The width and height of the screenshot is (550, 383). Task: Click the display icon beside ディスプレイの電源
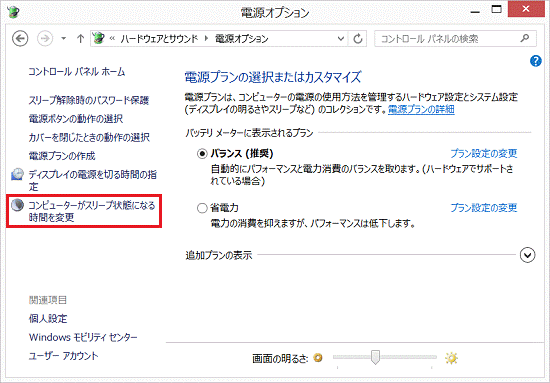pos(17,174)
